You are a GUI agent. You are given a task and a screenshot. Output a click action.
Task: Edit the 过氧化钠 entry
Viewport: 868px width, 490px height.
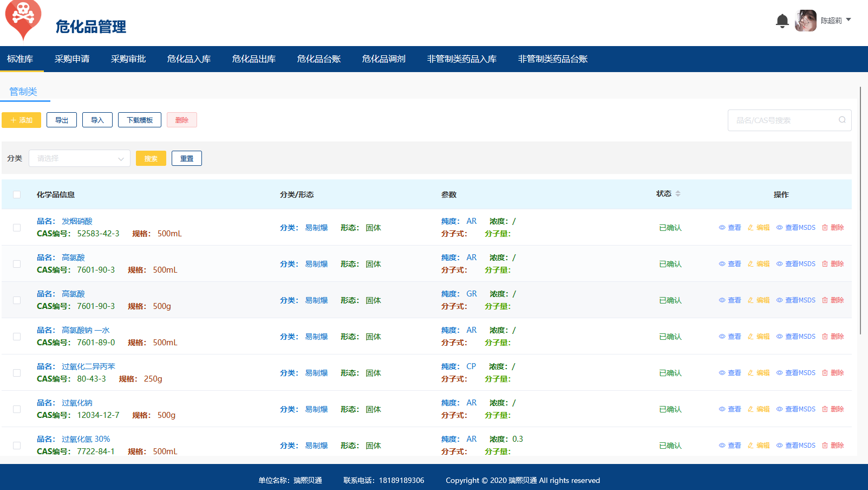point(759,409)
